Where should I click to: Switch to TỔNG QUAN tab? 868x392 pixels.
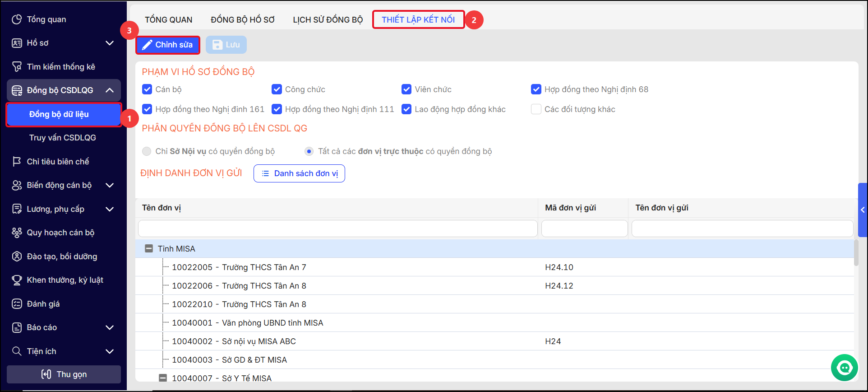(169, 20)
